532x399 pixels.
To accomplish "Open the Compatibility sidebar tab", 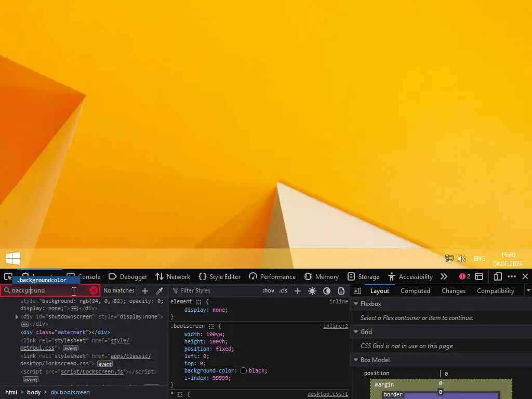I will pos(495,291).
